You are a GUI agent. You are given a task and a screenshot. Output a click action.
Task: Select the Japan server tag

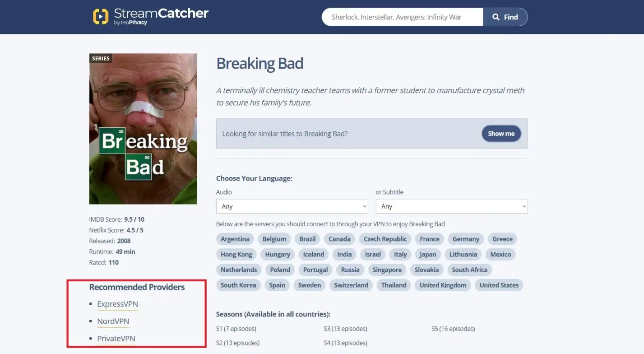pyautogui.click(x=427, y=254)
